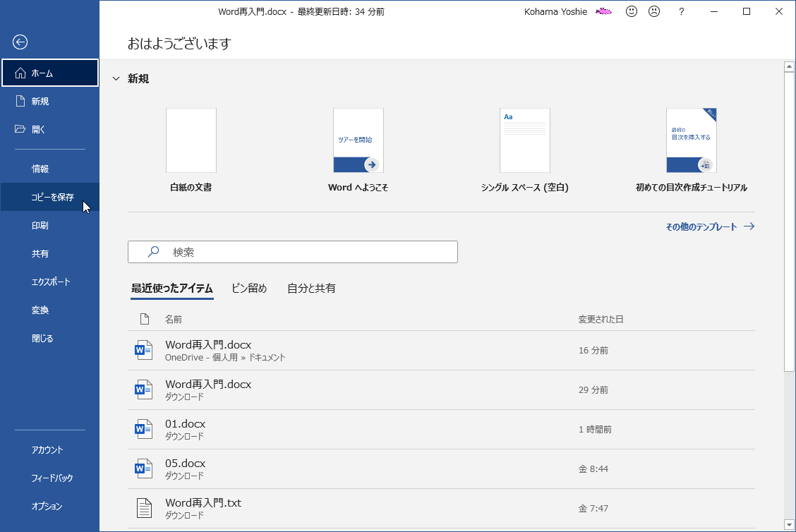Open the 開く page in sidebar
This screenshot has width=796, height=532.
pyautogui.click(x=49, y=129)
